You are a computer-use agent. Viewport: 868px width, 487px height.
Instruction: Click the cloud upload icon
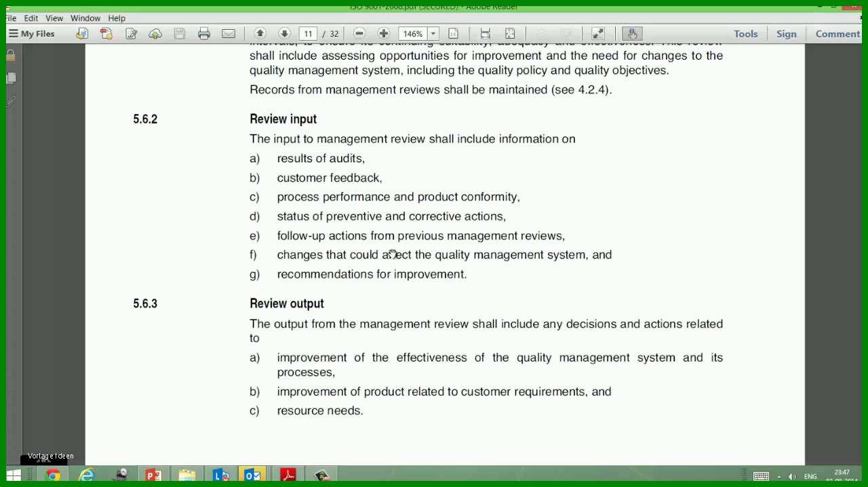[155, 33]
